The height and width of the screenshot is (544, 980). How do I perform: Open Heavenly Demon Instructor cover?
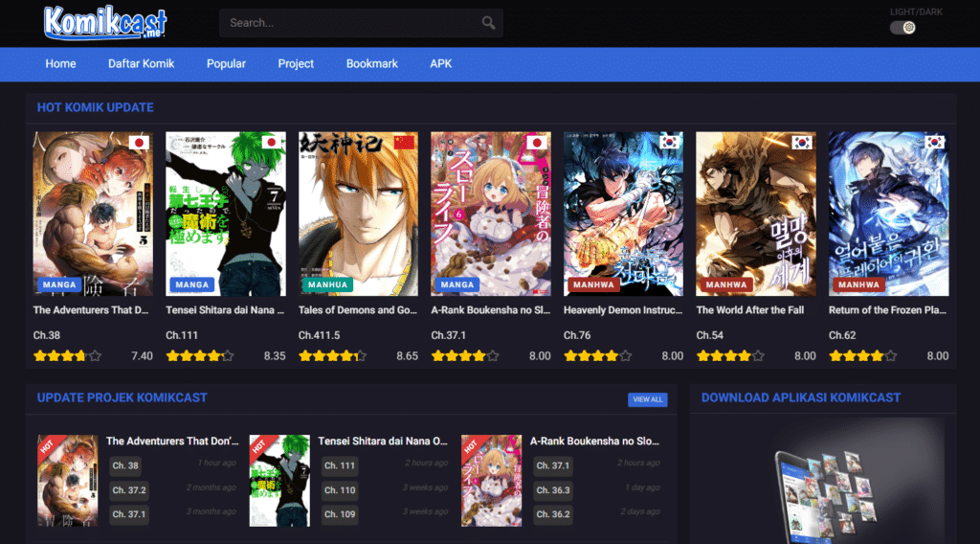point(623,214)
